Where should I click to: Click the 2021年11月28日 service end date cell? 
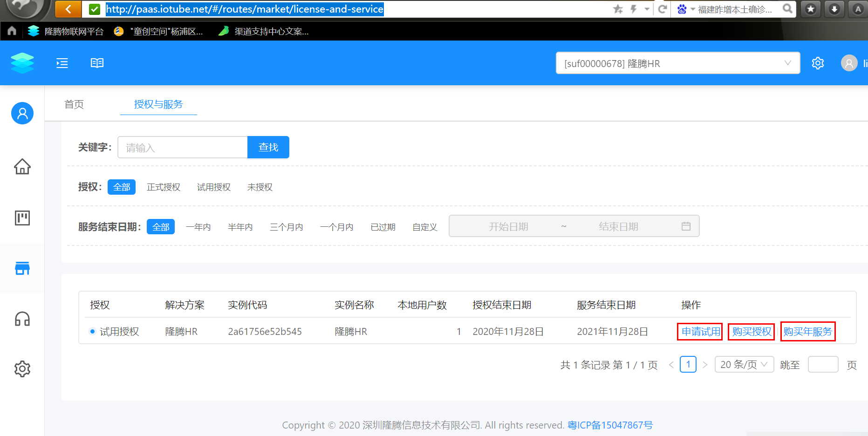point(613,332)
